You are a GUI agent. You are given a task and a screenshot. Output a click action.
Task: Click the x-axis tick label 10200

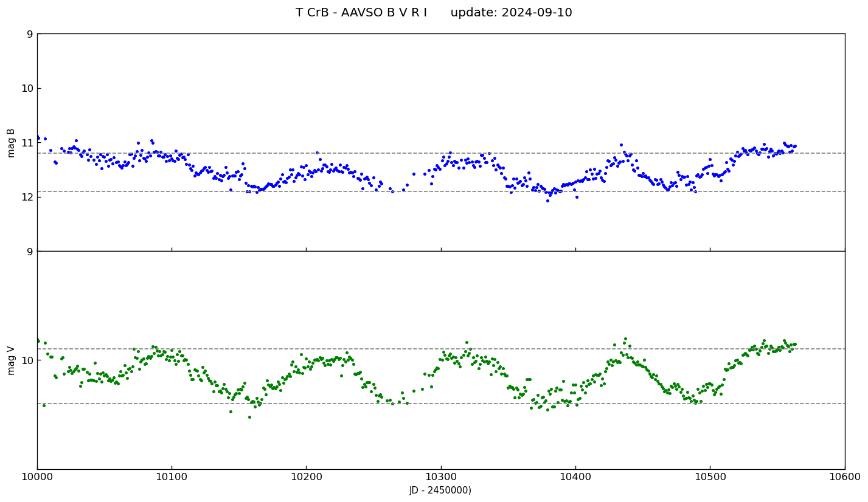tap(306, 478)
